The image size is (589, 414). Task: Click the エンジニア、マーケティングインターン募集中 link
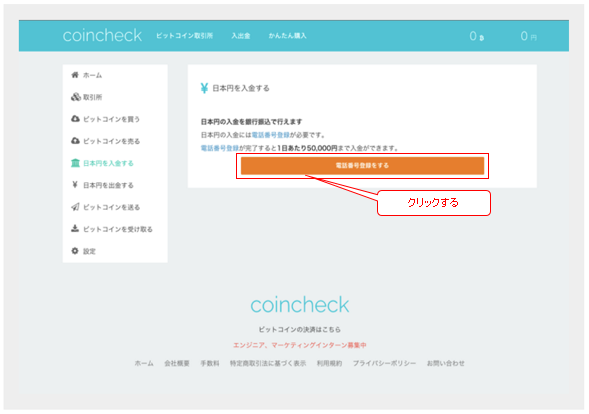click(300, 345)
